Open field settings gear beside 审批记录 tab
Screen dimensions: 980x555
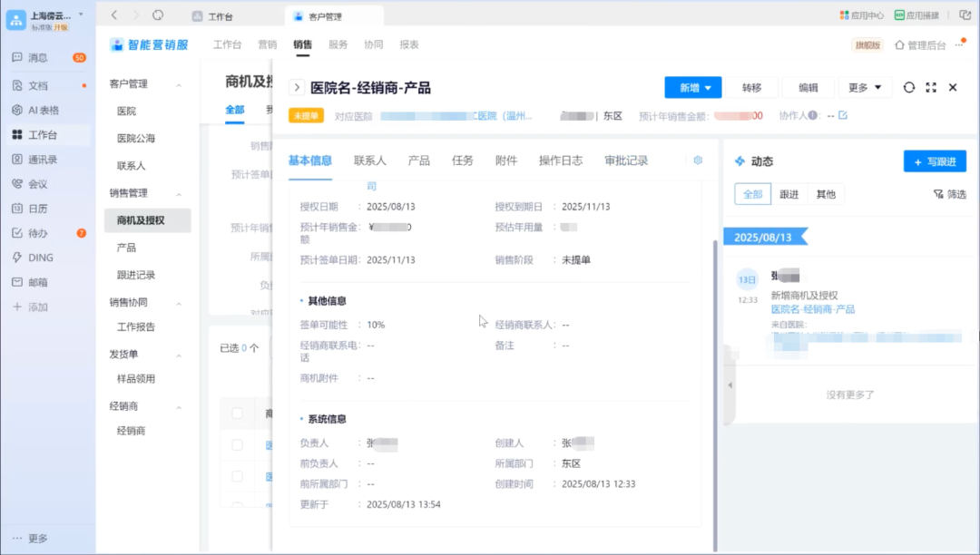[x=697, y=160]
